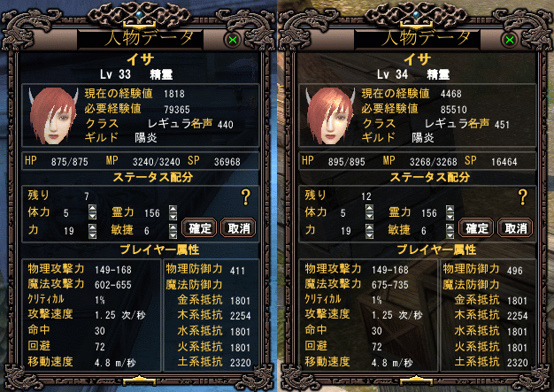This screenshot has height=392, width=554.
Task: Click 取消 button in right Lv 34 panel
Action: click(515, 227)
